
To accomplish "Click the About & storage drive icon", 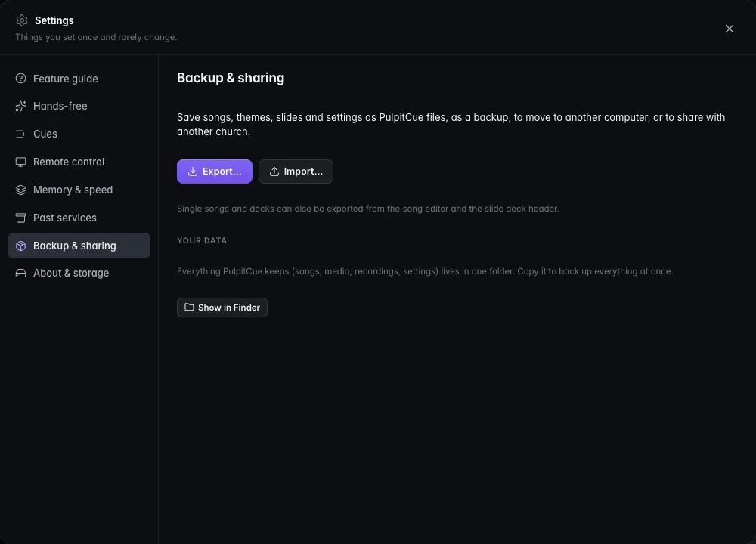I will (20, 274).
